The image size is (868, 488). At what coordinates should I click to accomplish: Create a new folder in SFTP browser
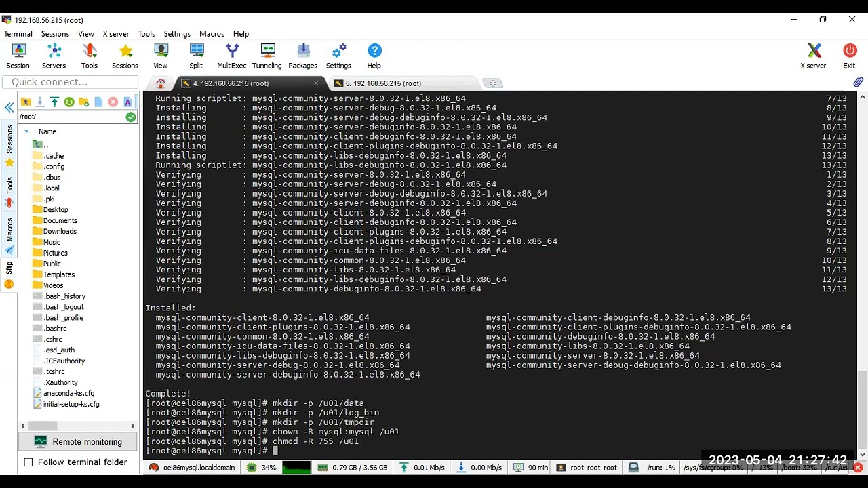(x=83, y=102)
